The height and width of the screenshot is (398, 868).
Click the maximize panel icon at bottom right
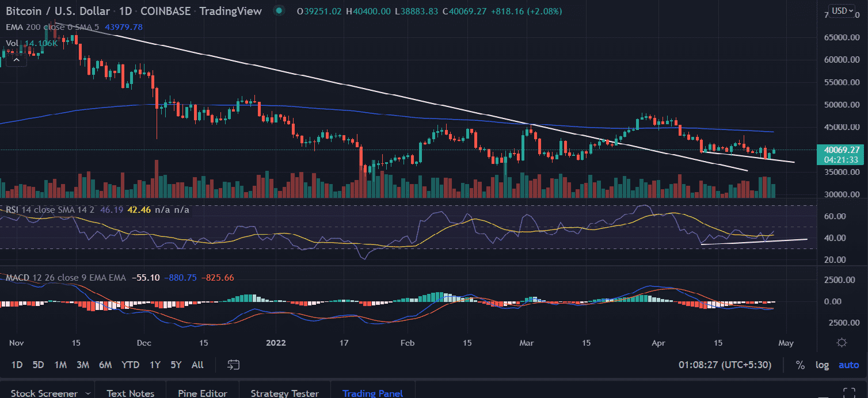pyautogui.click(x=847, y=393)
